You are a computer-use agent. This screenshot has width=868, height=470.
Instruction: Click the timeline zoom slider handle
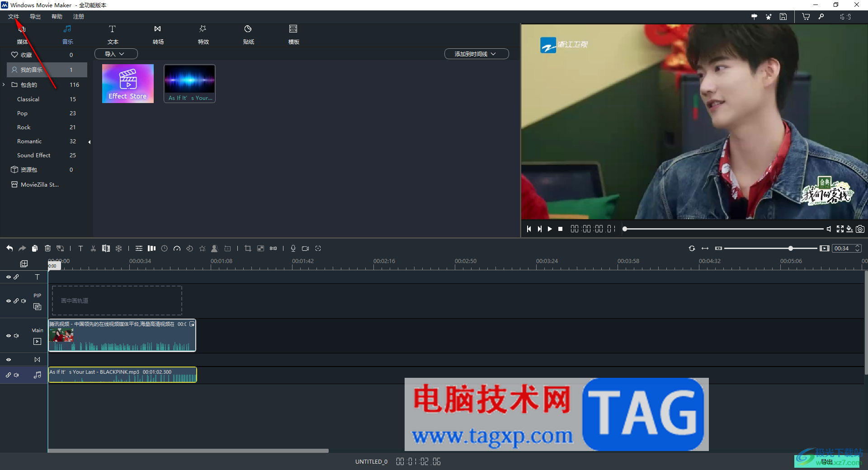(790, 248)
